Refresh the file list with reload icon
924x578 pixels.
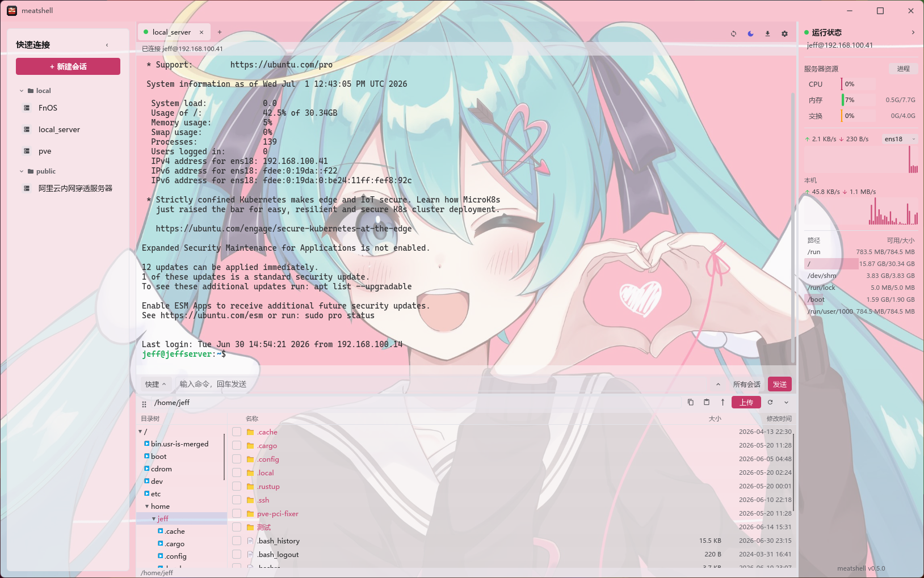[x=770, y=402]
